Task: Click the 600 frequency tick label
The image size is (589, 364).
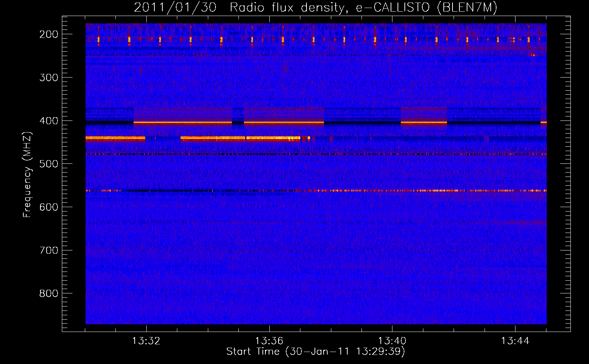Action: click(x=49, y=207)
